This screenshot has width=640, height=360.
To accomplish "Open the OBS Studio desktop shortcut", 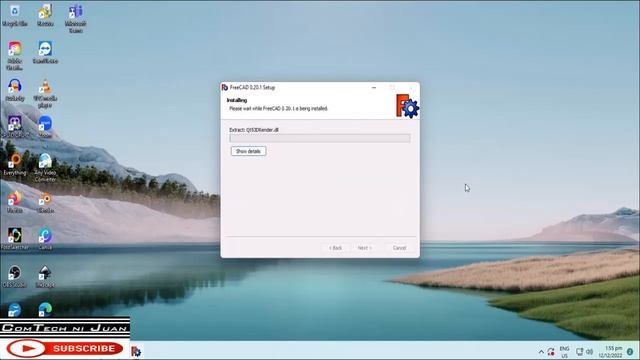I will [15, 276].
